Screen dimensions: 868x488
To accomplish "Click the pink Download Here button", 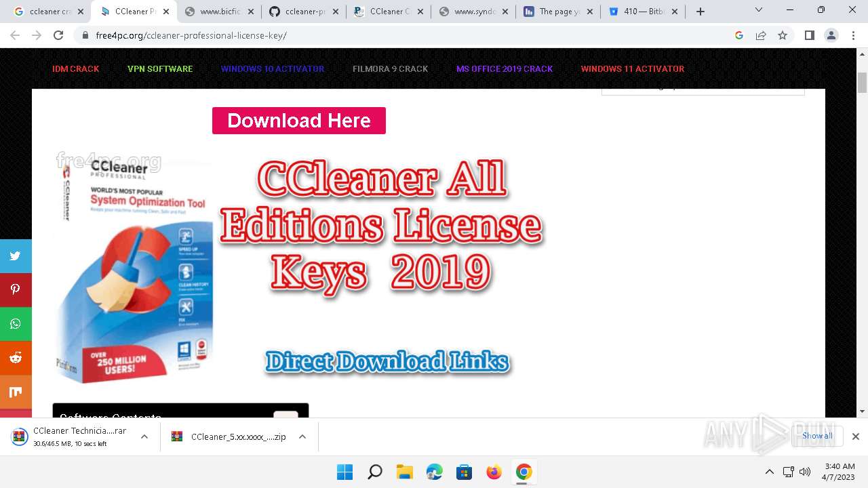I will point(299,121).
